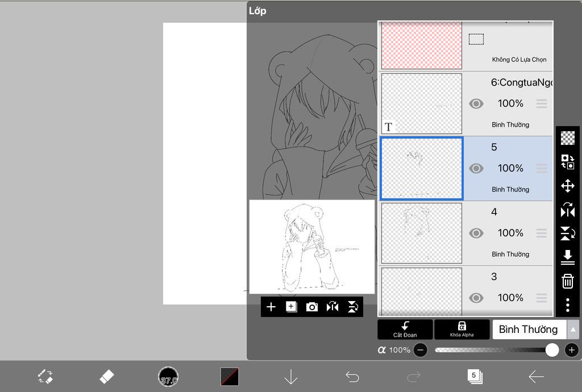This screenshot has width=582, height=392.
Task: Hide layer 5 with the eye icon
Action: coord(476,168)
